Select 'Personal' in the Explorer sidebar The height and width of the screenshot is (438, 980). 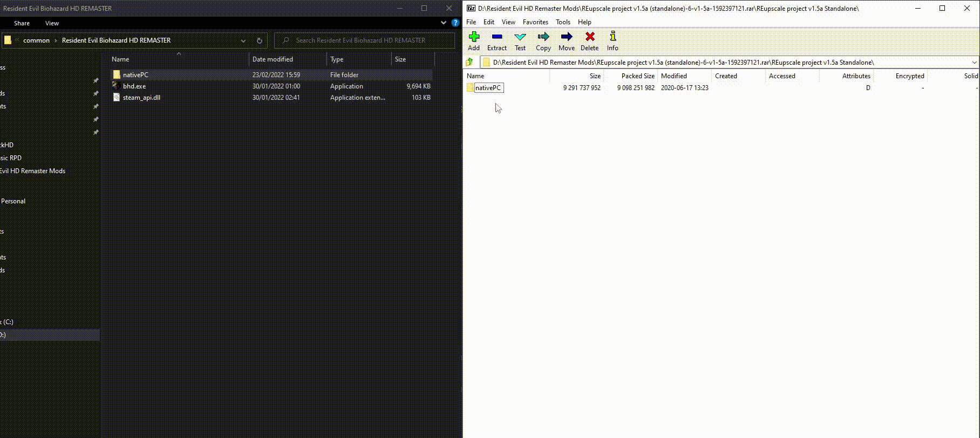[x=13, y=201]
